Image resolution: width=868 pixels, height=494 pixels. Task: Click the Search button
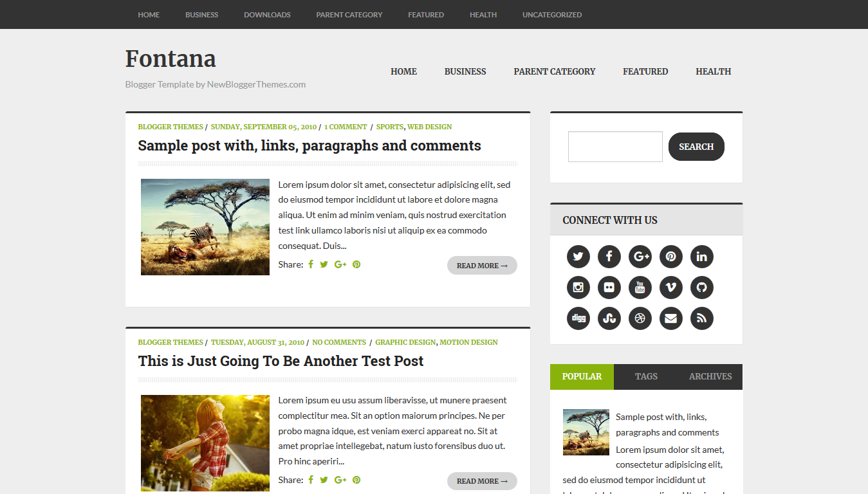tap(696, 147)
